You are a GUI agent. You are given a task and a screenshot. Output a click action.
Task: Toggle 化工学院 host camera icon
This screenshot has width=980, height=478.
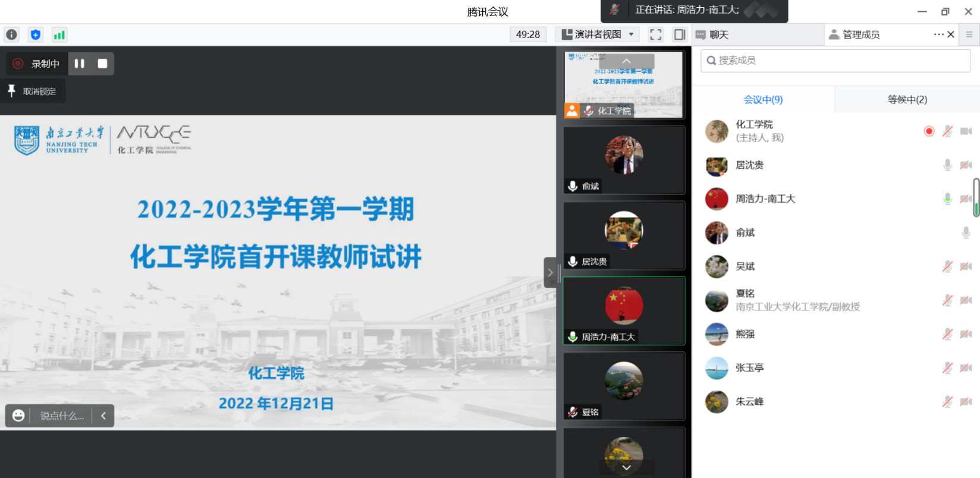(x=966, y=131)
